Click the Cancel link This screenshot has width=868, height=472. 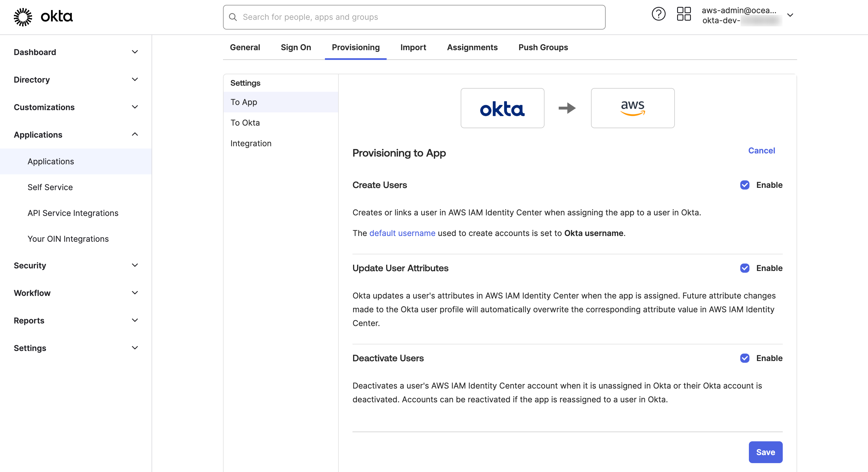(762, 151)
